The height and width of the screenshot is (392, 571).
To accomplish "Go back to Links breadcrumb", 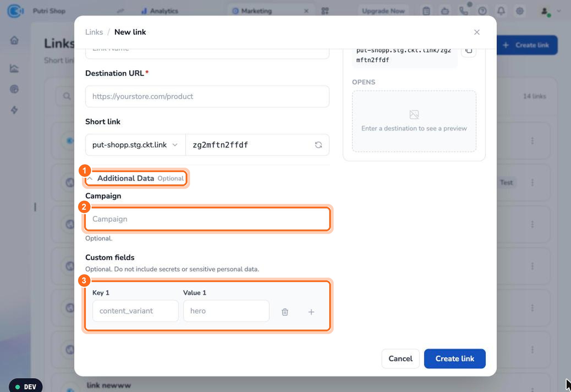I will click(94, 32).
